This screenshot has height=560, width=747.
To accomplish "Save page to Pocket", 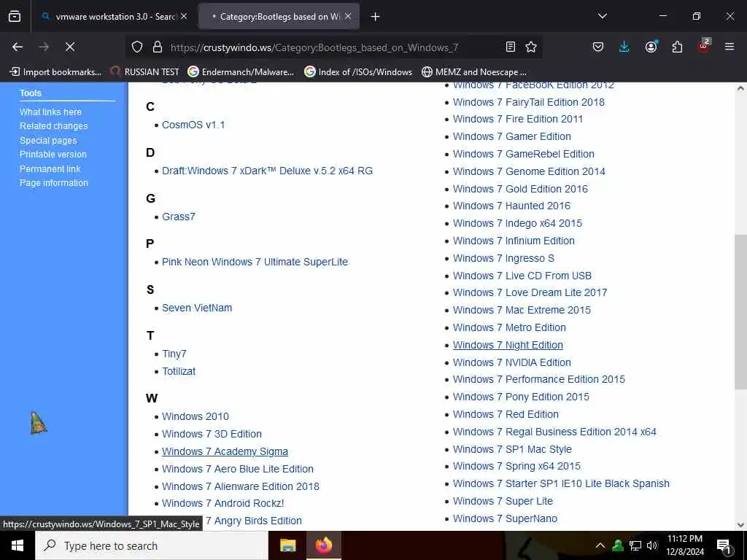I will tap(598, 47).
